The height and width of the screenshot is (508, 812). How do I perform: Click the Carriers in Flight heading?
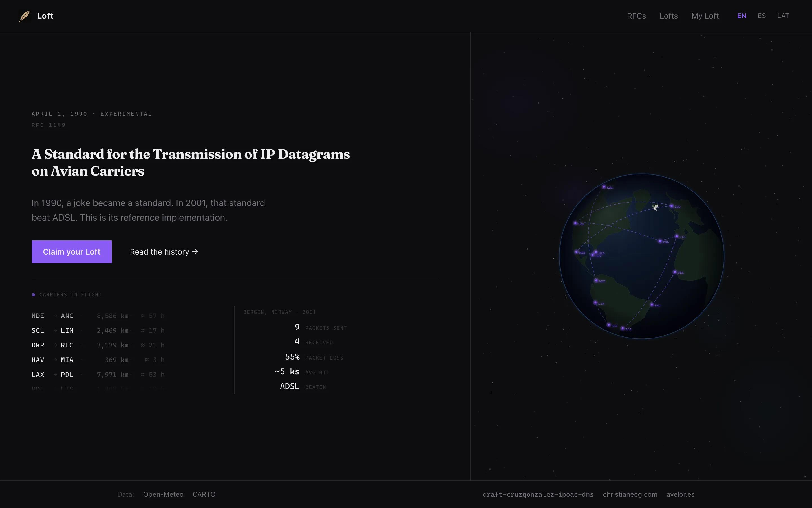(x=70, y=295)
